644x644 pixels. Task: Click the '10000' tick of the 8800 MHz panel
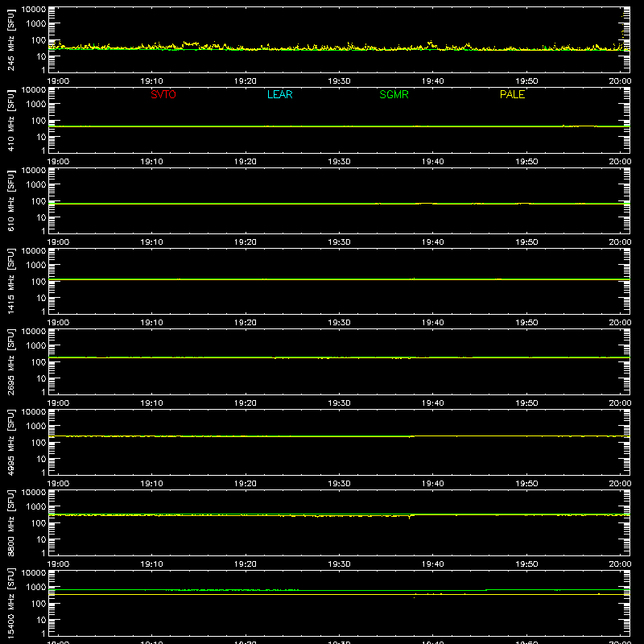click(34, 493)
